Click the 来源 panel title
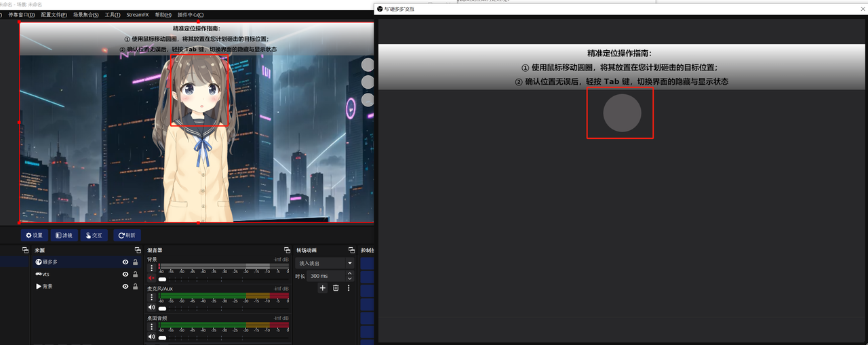 point(39,250)
